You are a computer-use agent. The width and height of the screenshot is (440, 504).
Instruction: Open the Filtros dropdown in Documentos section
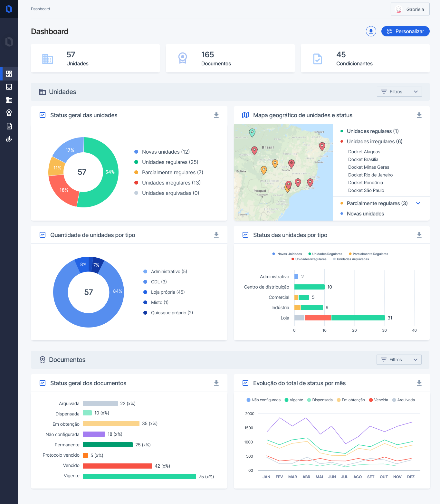399,360
